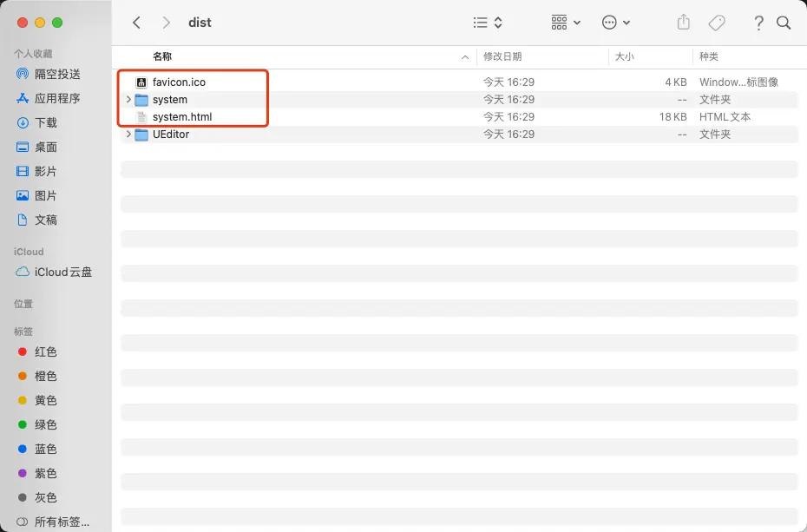
Task: Select the 灰色 tag label
Action: [46, 497]
